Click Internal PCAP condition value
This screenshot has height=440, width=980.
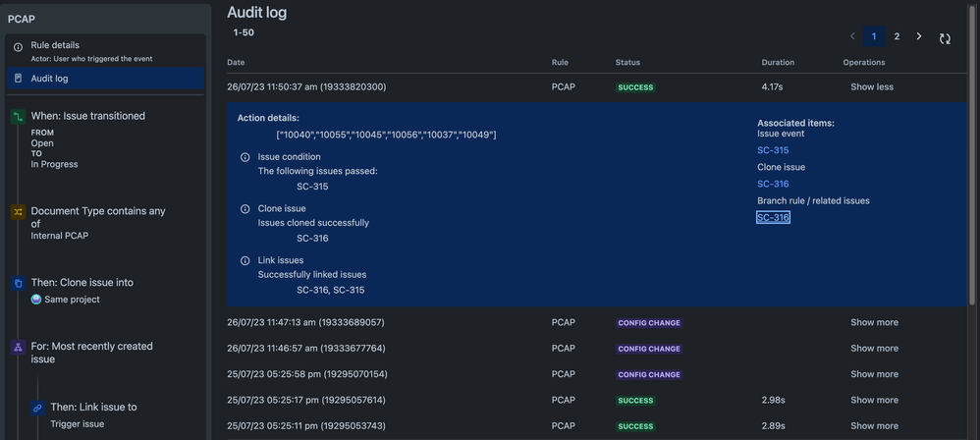tap(59, 236)
